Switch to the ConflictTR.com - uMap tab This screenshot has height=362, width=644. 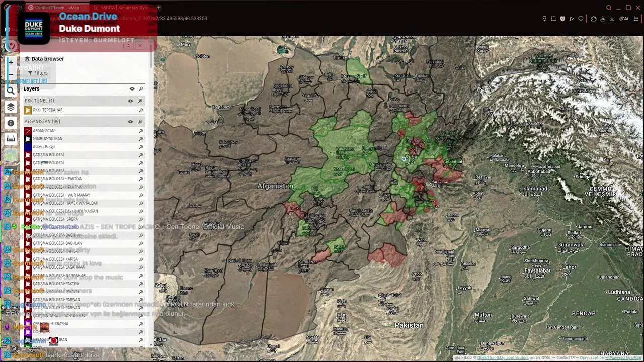[x=57, y=8]
